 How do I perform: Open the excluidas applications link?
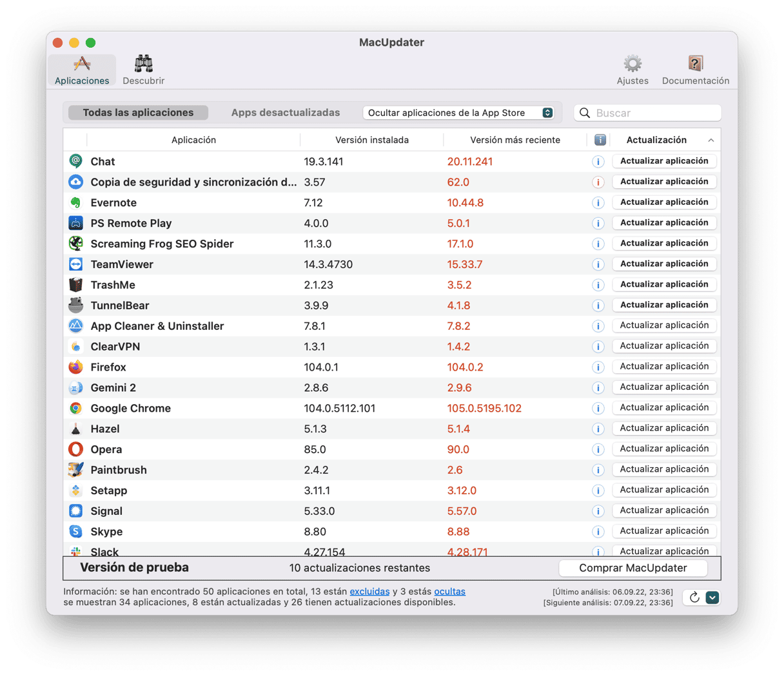click(369, 592)
